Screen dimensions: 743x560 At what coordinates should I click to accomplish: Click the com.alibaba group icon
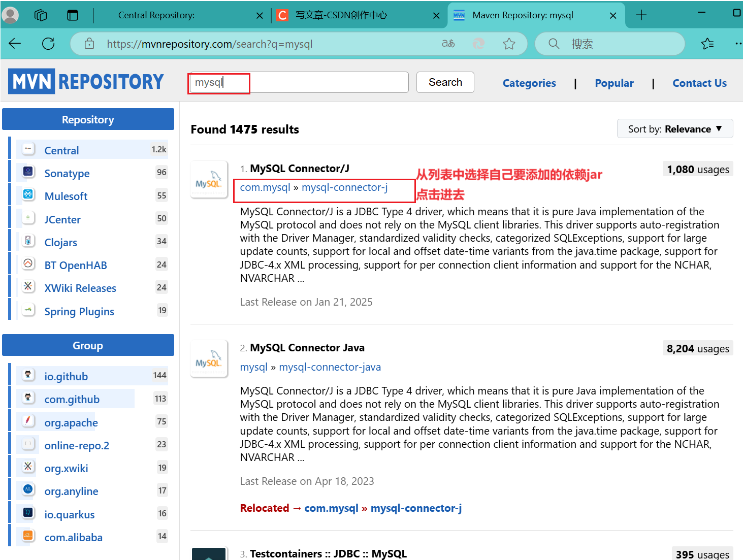(28, 536)
